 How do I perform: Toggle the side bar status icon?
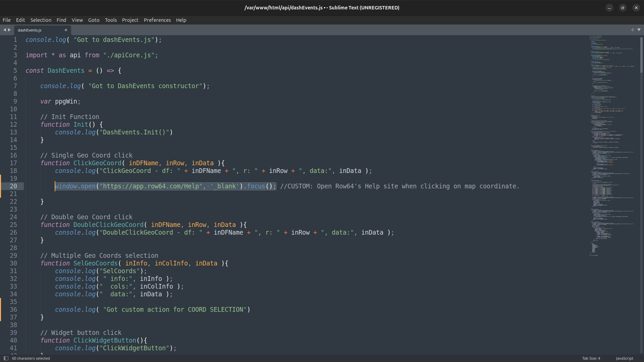coord(6,358)
